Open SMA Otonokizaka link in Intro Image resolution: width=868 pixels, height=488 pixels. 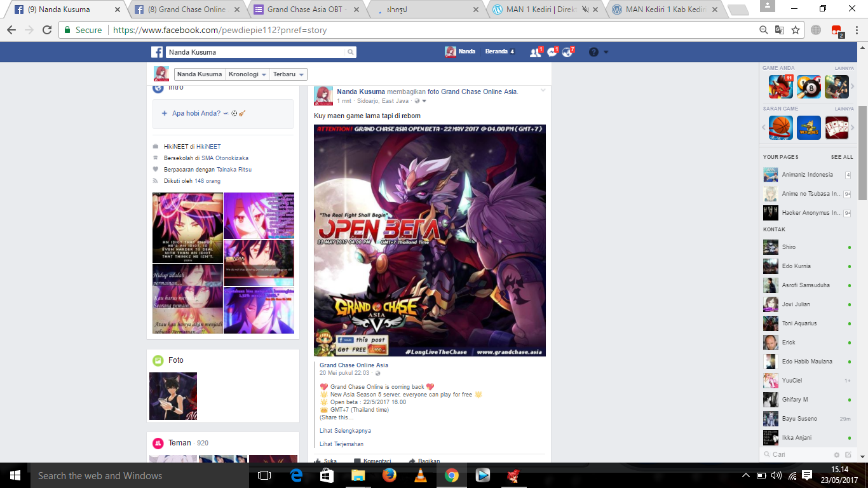[225, 158]
